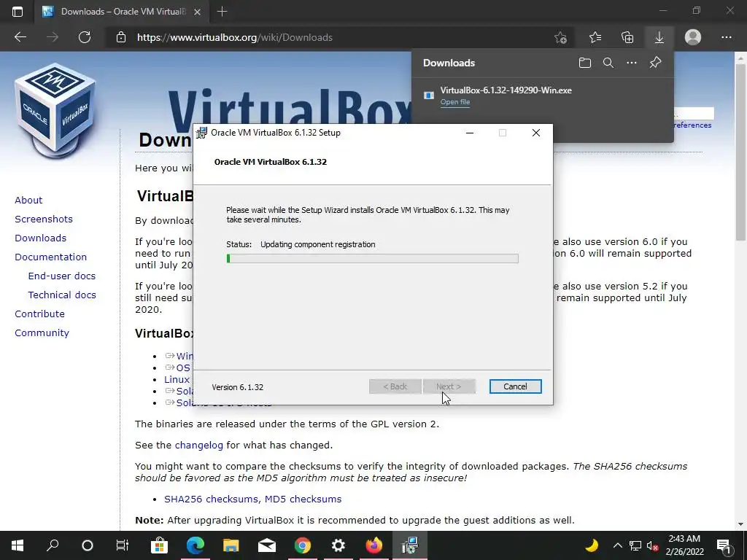Open Edge Settings and more menu
Screen dimensions: 747x560
pyautogui.click(x=726, y=37)
